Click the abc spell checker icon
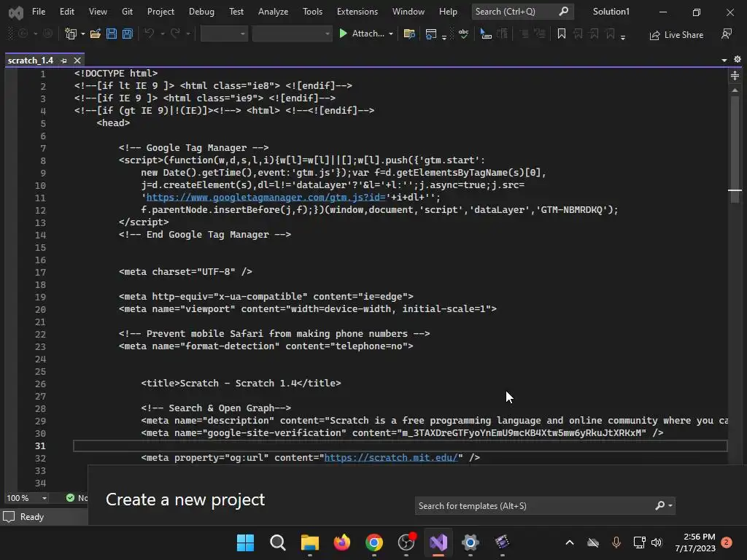The height and width of the screenshot is (560, 747). pos(463,34)
